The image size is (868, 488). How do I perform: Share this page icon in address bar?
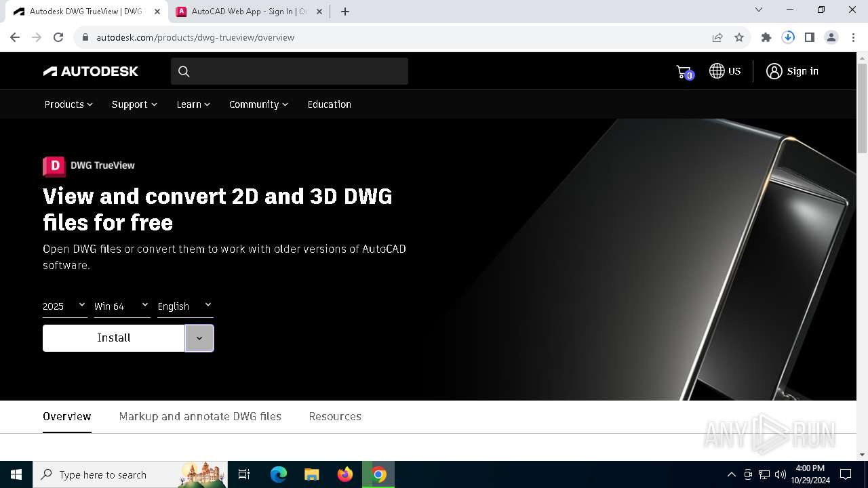pyautogui.click(x=717, y=37)
